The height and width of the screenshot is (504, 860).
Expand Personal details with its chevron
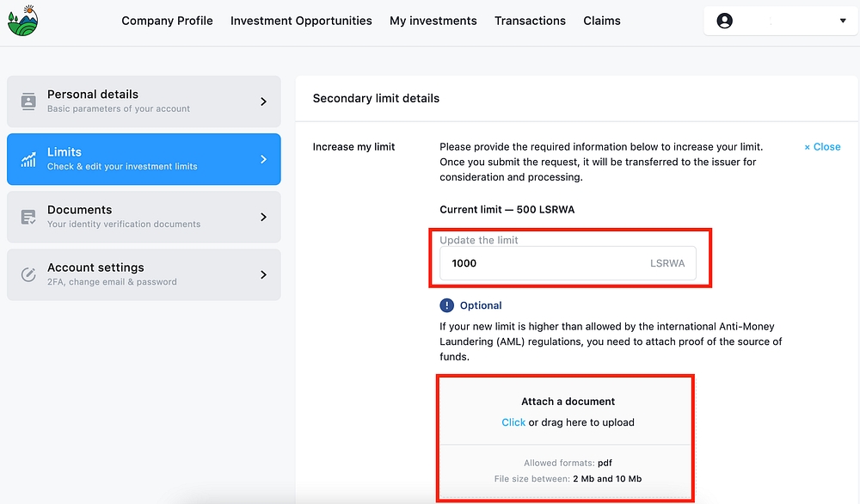click(263, 101)
